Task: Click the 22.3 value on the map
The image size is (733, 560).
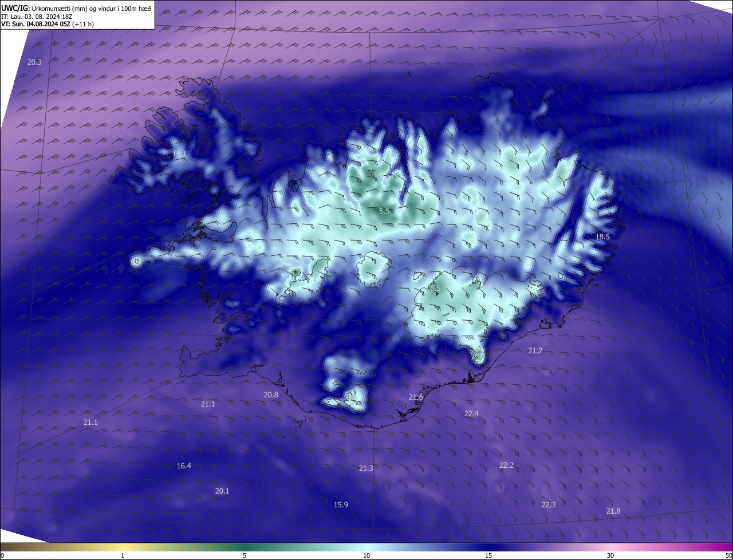Action: [549, 504]
